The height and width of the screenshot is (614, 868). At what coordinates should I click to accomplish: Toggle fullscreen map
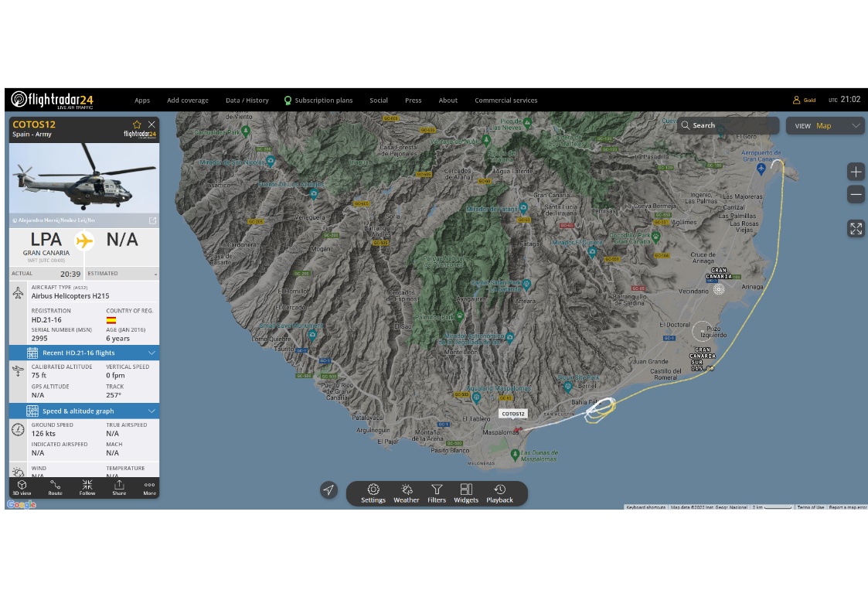pos(856,229)
